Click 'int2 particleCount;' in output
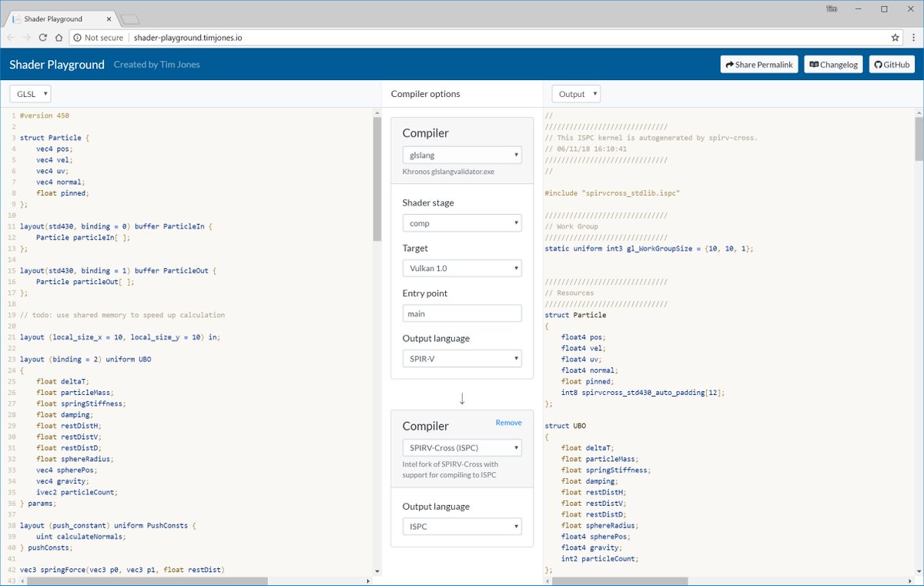This screenshot has width=924, height=586. click(x=600, y=559)
